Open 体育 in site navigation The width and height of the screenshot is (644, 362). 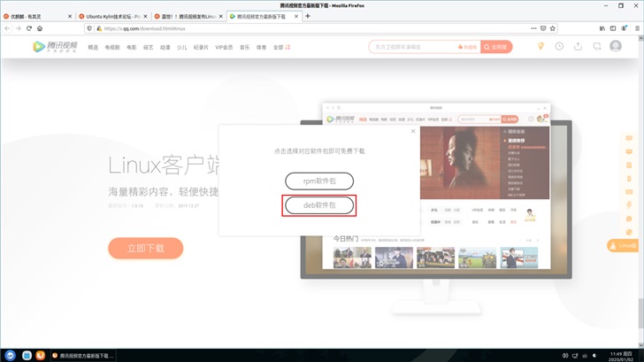coord(261,47)
